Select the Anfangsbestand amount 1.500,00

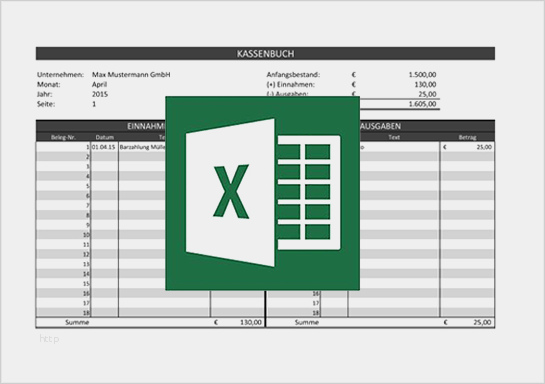(422, 74)
